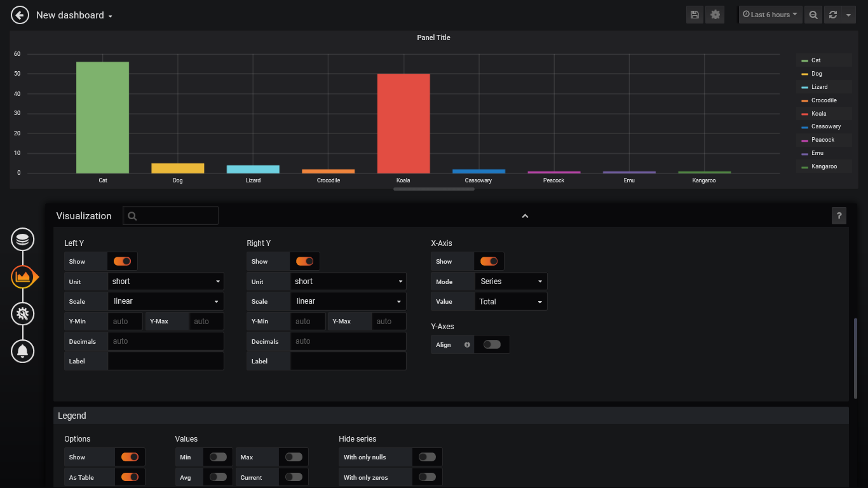Viewport: 868px width, 488px height.
Task: Open the New dashboard title menu
Action: [74, 15]
